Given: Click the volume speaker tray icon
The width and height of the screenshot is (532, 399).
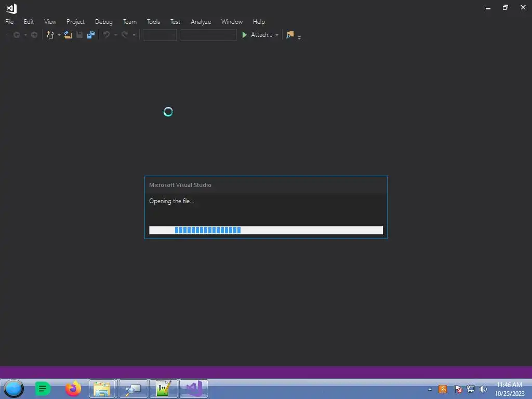Looking at the screenshot, I should pyautogui.click(x=483, y=389).
